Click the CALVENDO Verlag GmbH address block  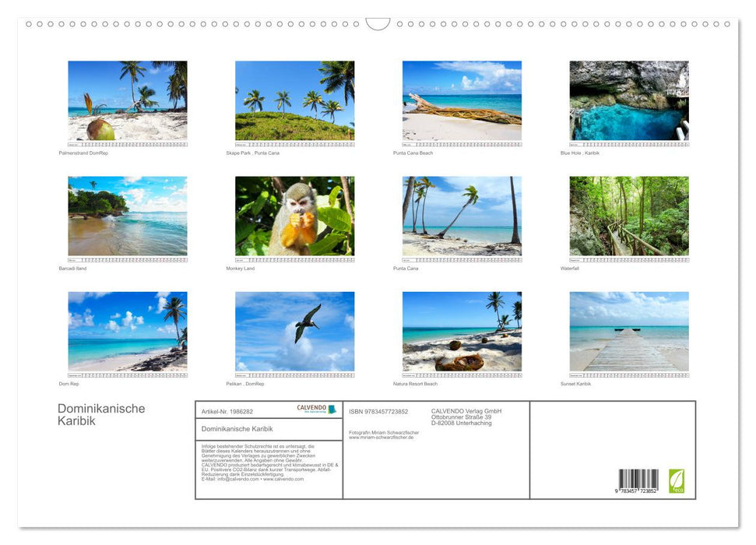pos(467,417)
